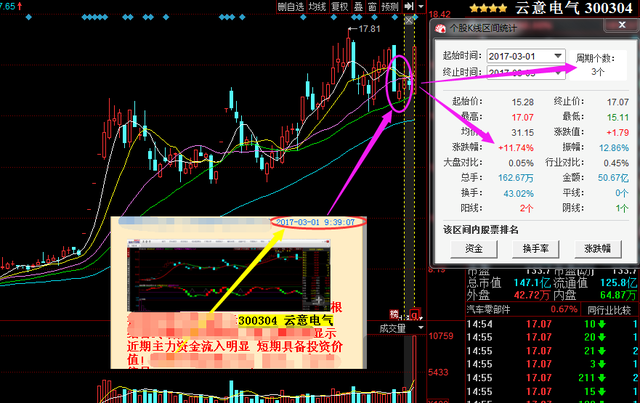Click the 31.15 value in the dialog

tap(522, 133)
